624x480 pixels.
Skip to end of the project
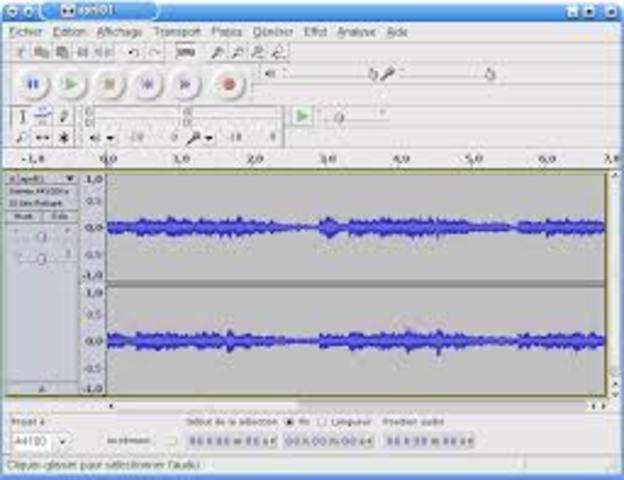coord(185,84)
